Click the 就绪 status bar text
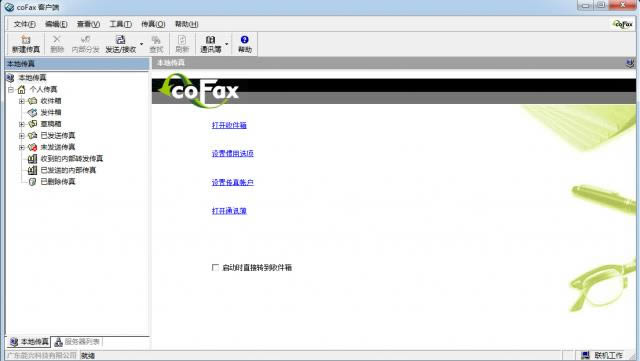The height and width of the screenshot is (361, 640). pyautogui.click(x=88, y=356)
